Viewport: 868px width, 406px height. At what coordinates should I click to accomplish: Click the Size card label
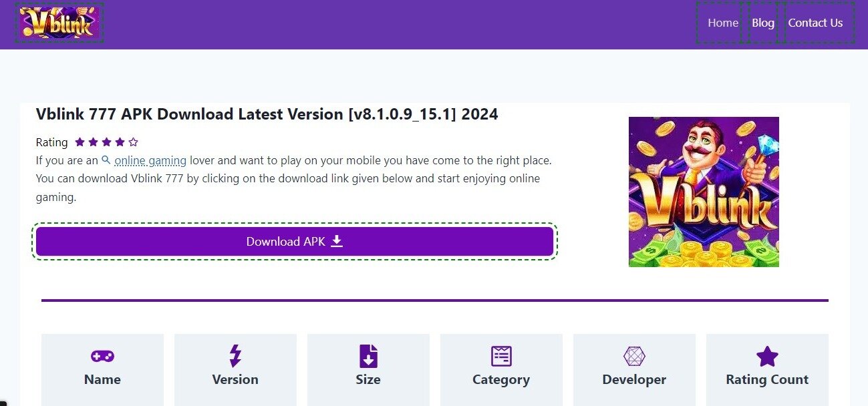pyautogui.click(x=368, y=379)
